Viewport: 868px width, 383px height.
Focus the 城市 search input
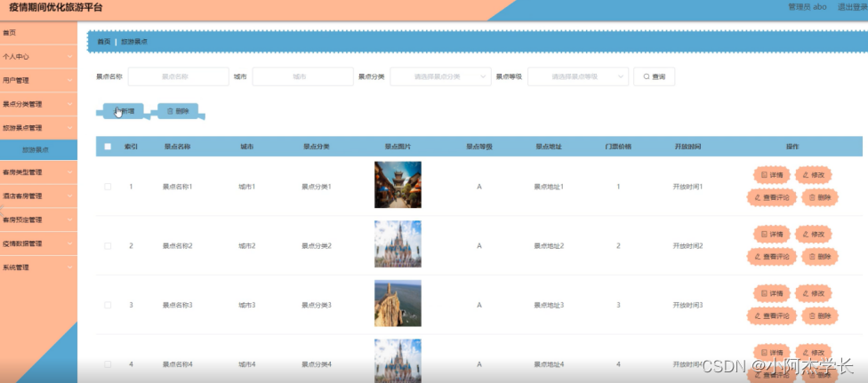pos(302,77)
